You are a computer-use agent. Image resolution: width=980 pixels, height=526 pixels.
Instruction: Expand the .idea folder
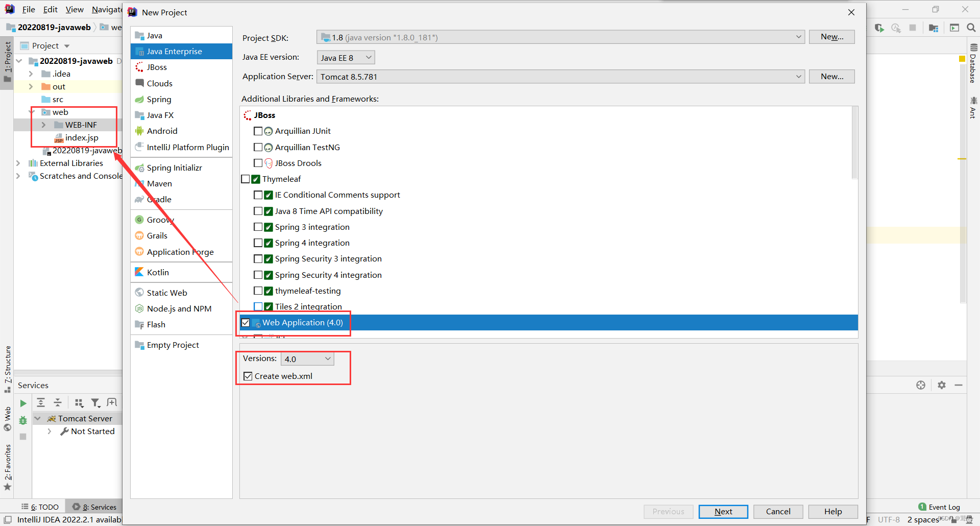(x=31, y=74)
